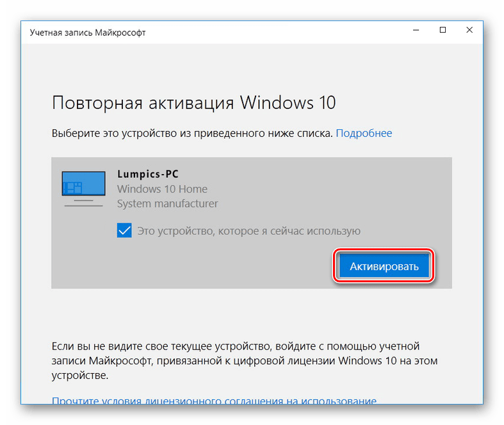Click window title 'Учетная запись Майкрософт'
504x425 pixels.
click(x=88, y=33)
